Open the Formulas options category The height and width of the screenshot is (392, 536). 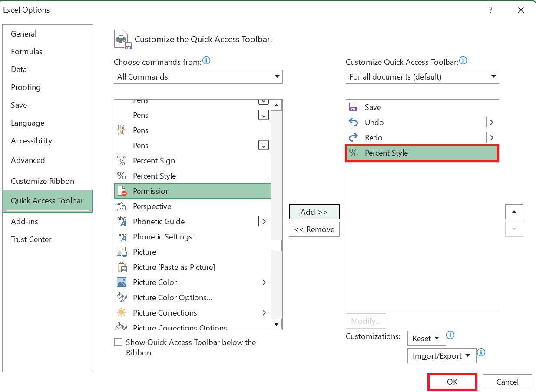point(47,52)
